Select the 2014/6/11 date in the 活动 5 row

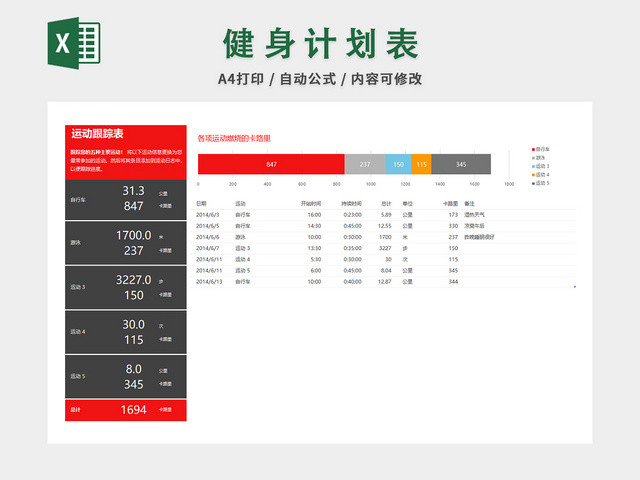209,271
